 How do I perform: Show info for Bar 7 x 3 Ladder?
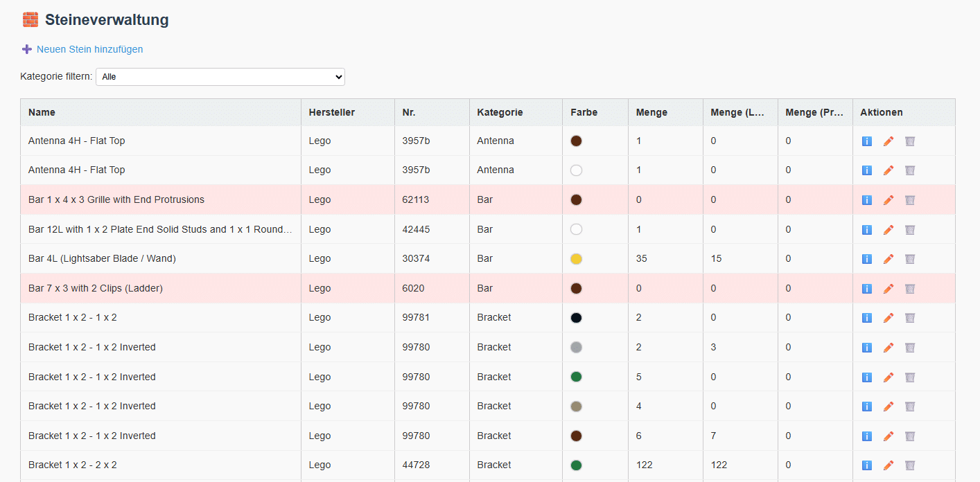pyautogui.click(x=866, y=289)
